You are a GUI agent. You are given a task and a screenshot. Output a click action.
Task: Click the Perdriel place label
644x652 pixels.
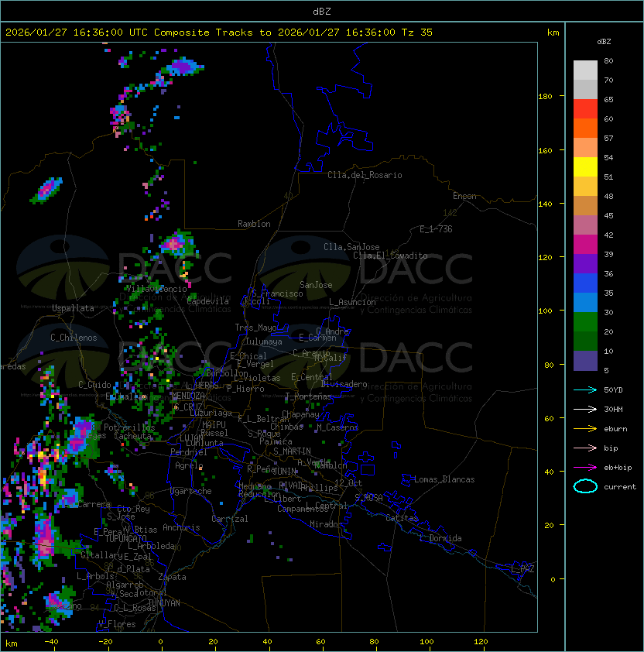[x=188, y=452]
